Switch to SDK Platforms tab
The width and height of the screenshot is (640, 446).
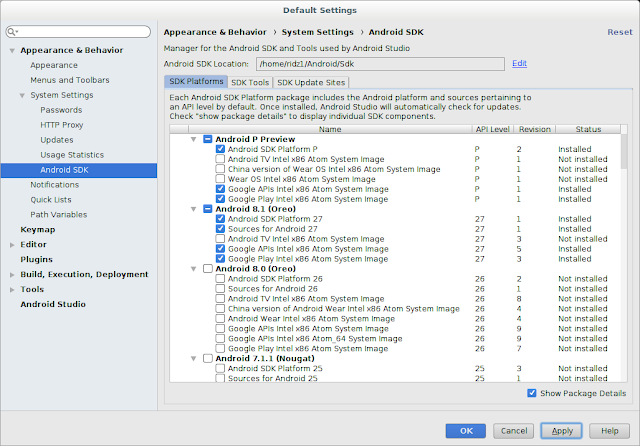pos(196,82)
